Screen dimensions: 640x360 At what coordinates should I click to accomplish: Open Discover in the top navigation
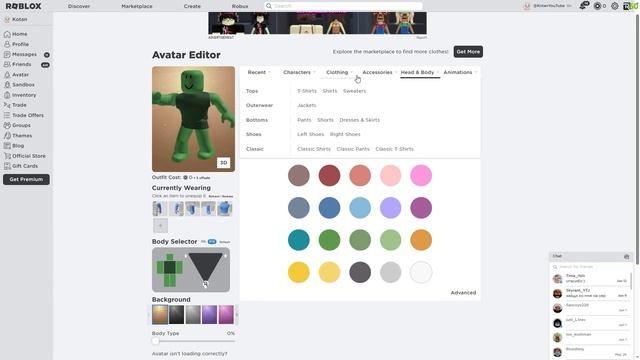point(79,6)
